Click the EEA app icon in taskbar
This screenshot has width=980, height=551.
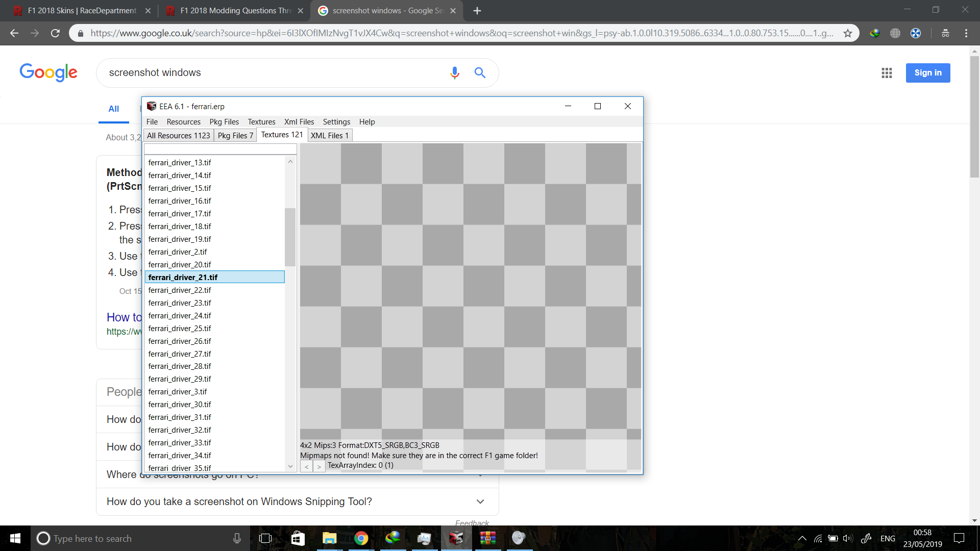(x=456, y=538)
